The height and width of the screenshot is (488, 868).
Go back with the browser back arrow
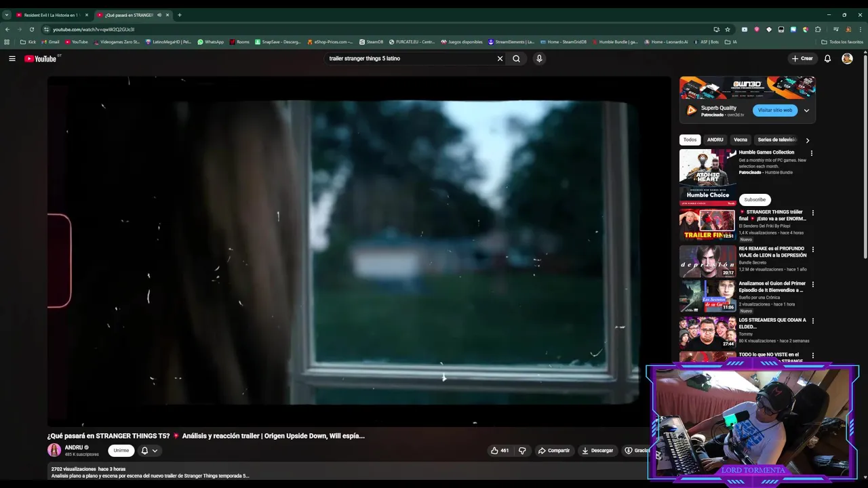coord(7,29)
